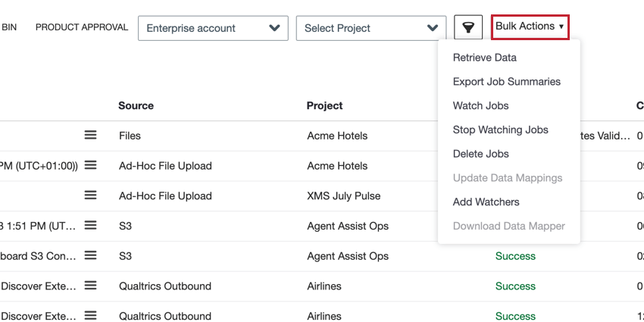This screenshot has width=644, height=322.
Task: Click Add Watchers menu item
Action: click(486, 202)
